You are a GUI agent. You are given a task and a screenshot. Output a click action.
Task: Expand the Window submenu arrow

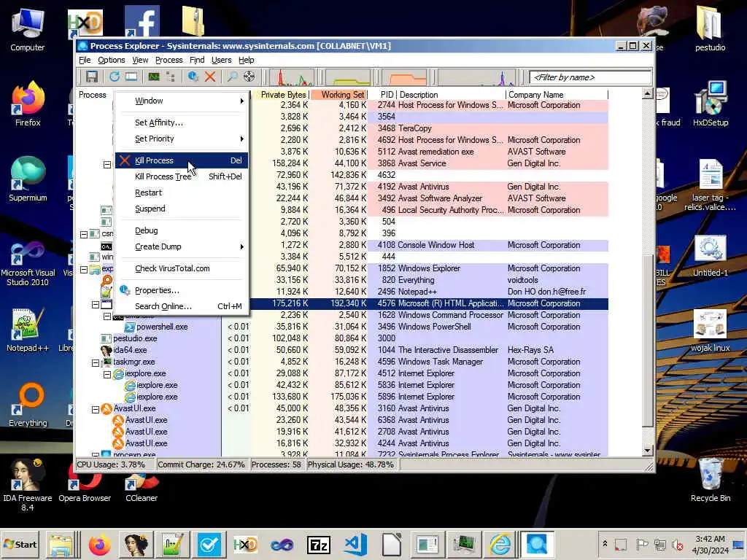(x=242, y=101)
